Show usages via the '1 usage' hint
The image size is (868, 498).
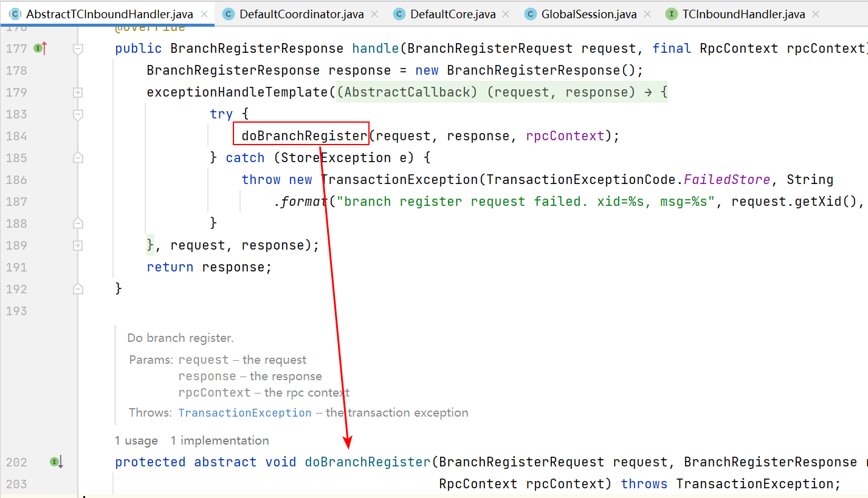click(136, 440)
